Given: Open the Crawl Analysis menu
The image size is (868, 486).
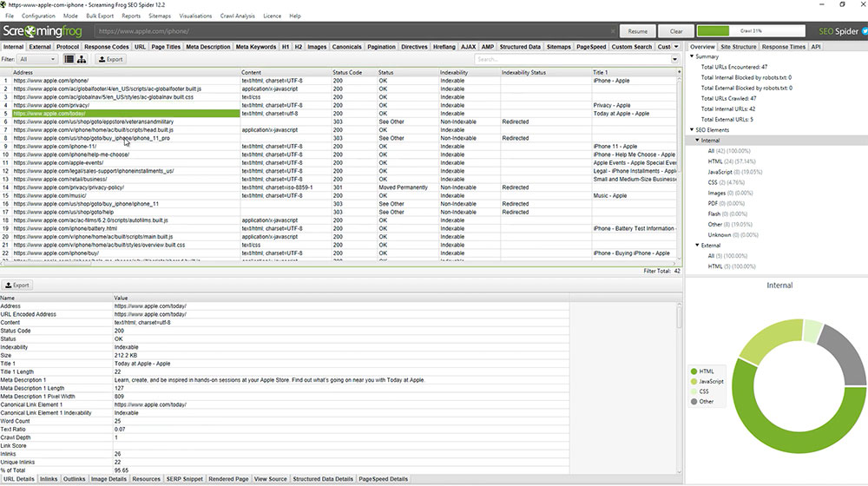Looking at the screenshot, I should 238,16.
